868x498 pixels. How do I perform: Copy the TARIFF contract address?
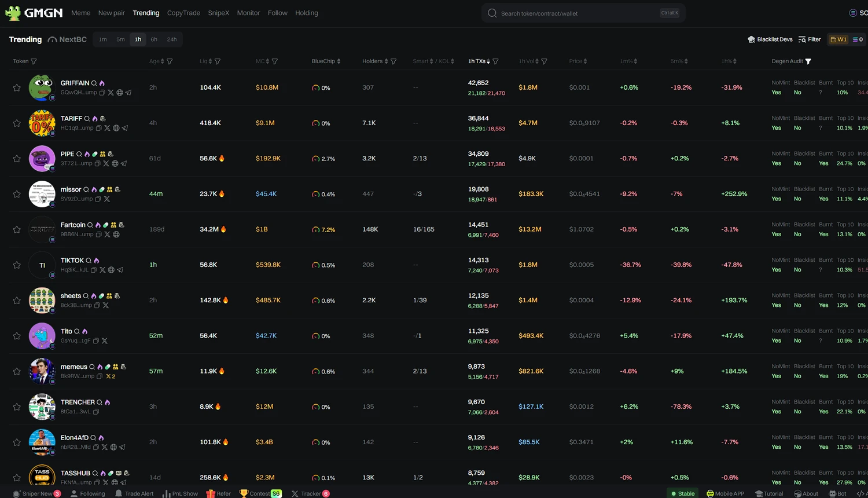[98, 128]
